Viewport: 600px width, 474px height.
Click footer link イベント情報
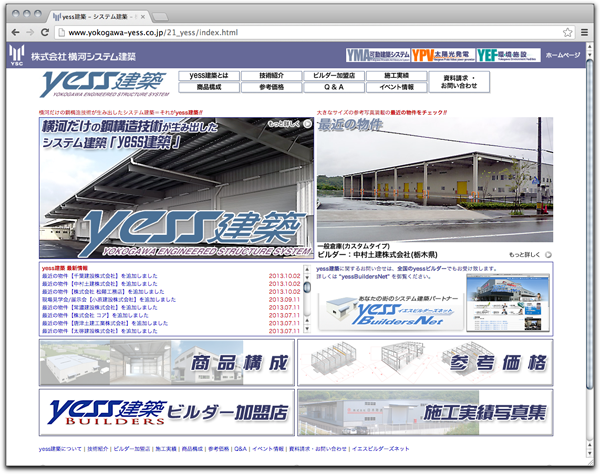(268, 449)
